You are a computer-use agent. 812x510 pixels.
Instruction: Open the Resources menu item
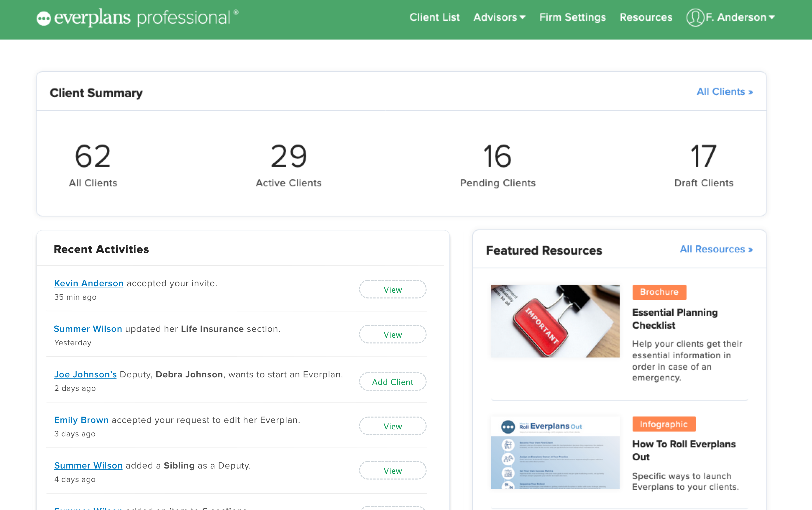[646, 17]
